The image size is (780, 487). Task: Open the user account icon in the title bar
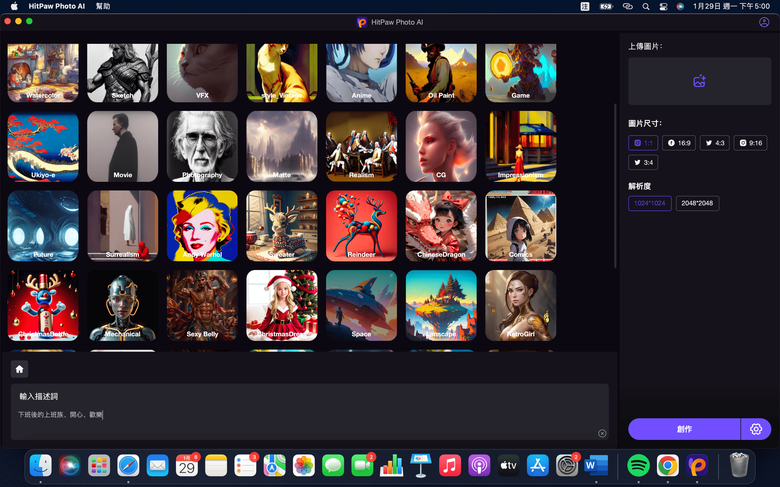coord(764,22)
